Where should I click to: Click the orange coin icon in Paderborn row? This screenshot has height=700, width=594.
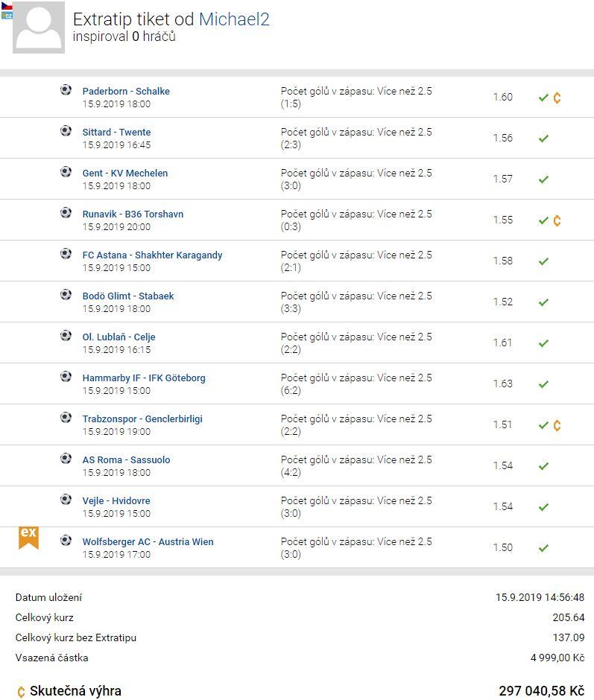tap(557, 98)
